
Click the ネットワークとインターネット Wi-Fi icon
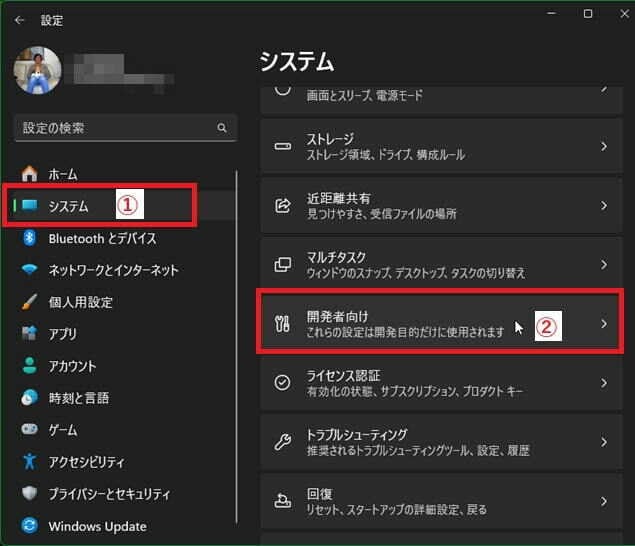[30, 270]
